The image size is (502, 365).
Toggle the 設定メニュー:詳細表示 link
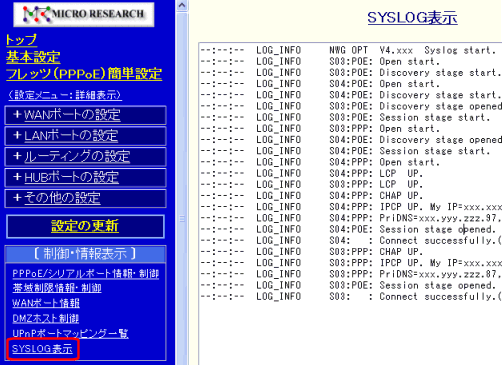tap(65, 95)
